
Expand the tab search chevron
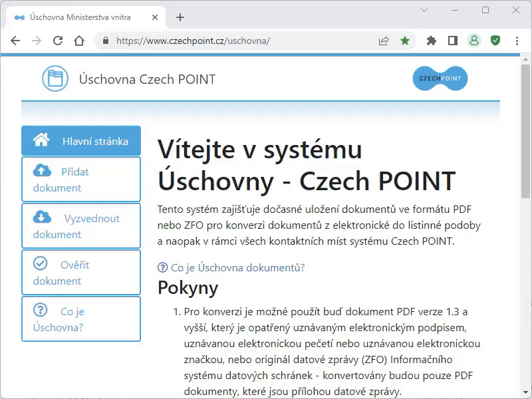tap(424, 10)
